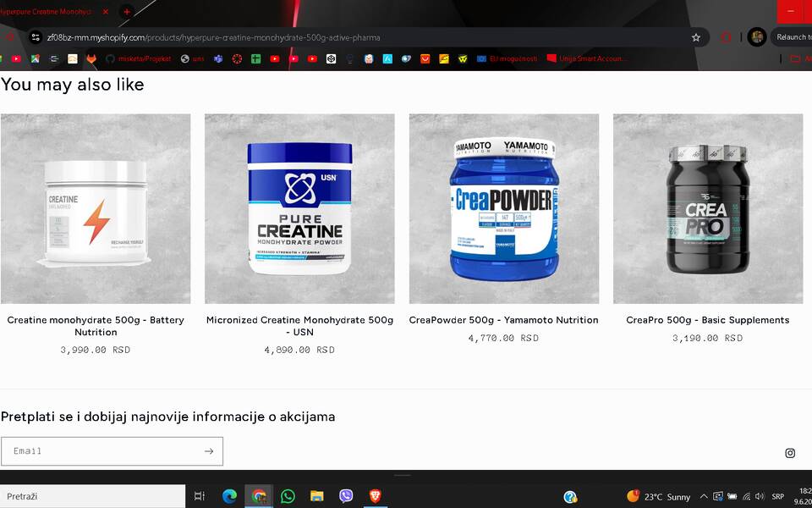This screenshot has height=508, width=812.
Task: Click the Relaunch to update button
Action: [x=792, y=37]
